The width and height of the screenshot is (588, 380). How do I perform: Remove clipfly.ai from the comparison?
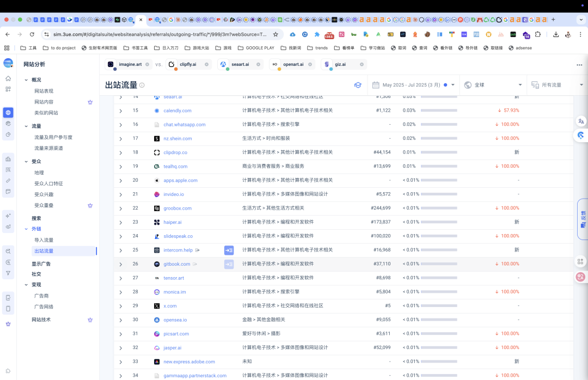[207, 65]
